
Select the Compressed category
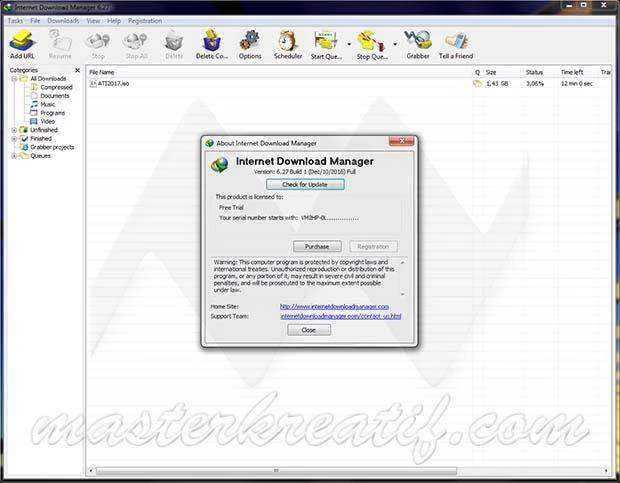[x=57, y=87]
